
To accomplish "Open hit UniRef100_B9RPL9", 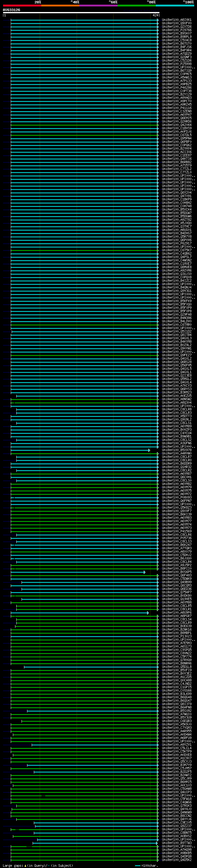I will (x=176, y=37).
